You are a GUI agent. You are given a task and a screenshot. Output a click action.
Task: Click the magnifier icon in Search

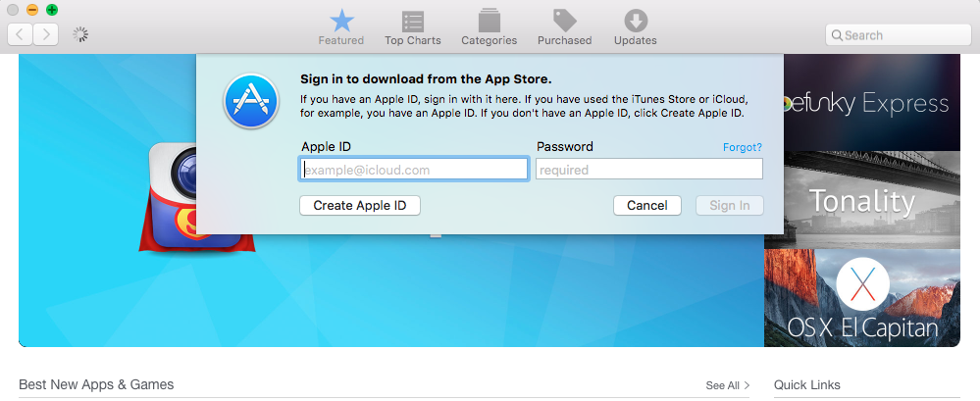coord(837,35)
